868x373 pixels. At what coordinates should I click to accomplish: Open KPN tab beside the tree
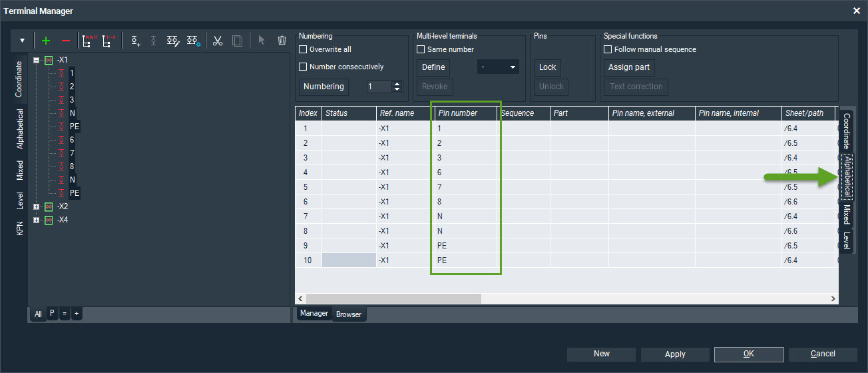[x=20, y=228]
